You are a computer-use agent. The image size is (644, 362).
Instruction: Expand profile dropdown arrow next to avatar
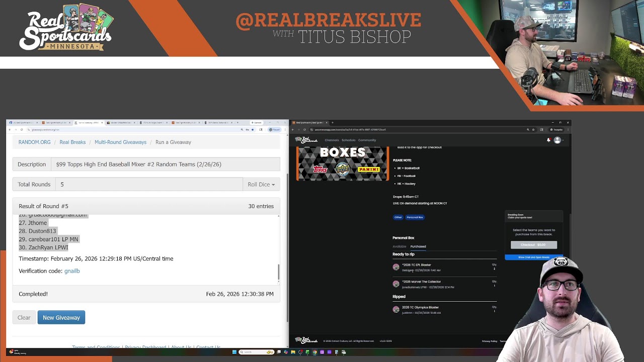point(563,140)
